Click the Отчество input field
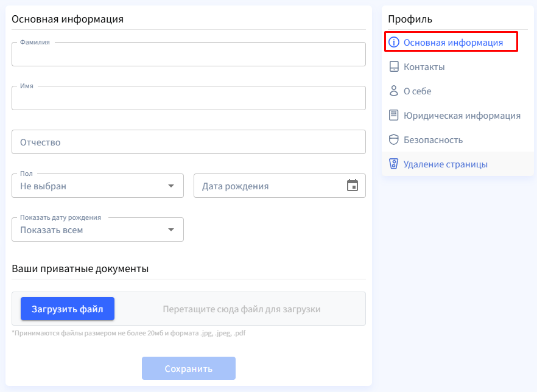 [x=189, y=142]
